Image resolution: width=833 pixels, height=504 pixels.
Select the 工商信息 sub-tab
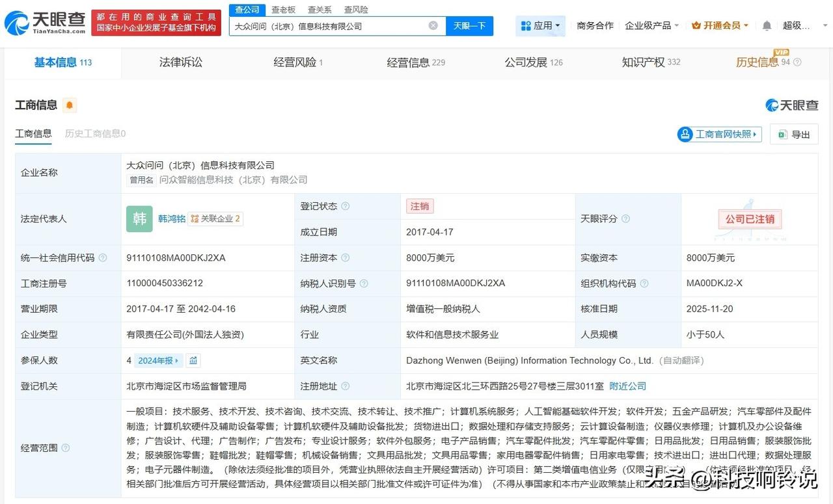point(33,133)
